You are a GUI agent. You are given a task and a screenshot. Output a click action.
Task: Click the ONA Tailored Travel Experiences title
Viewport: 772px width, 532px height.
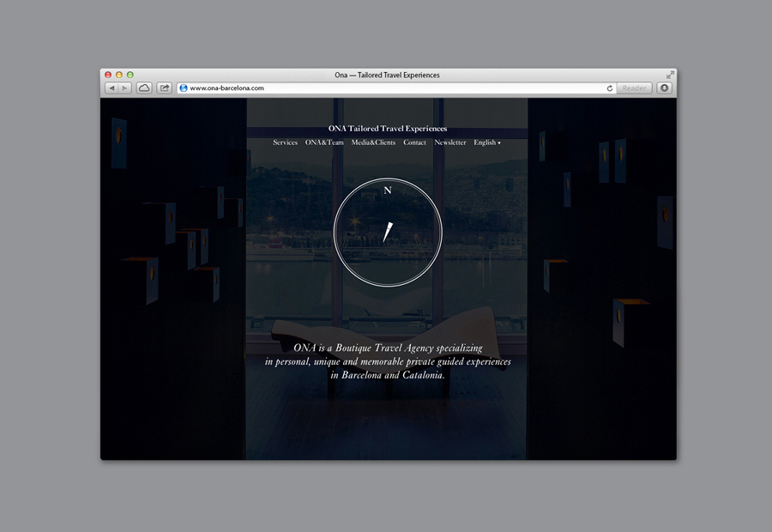[x=388, y=129]
